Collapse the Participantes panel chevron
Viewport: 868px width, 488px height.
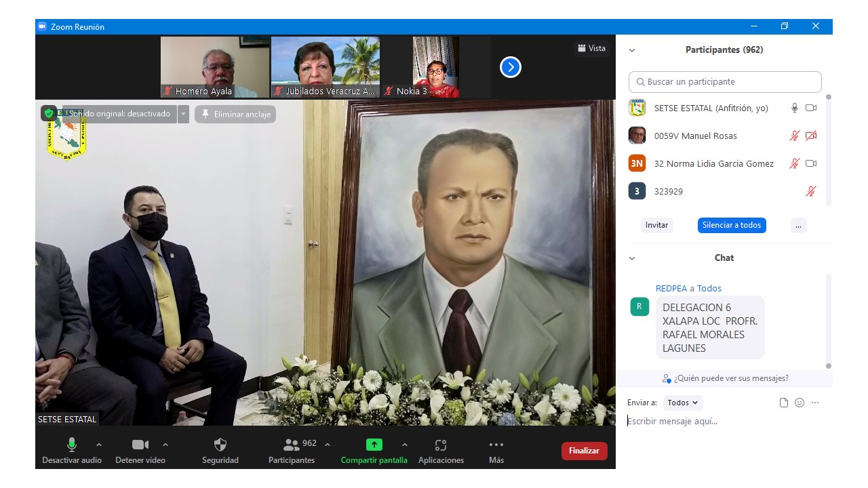click(x=632, y=50)
